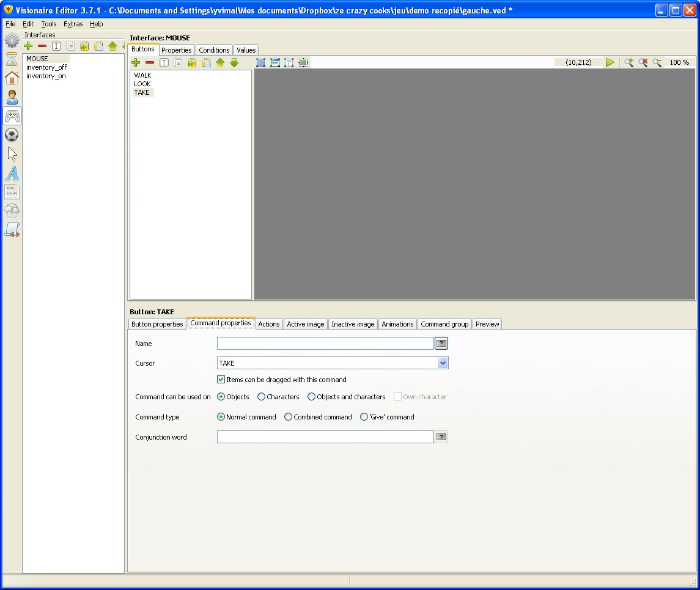700x590 pixels.
Task: Click into the Name input field
Action: (325, 343)
